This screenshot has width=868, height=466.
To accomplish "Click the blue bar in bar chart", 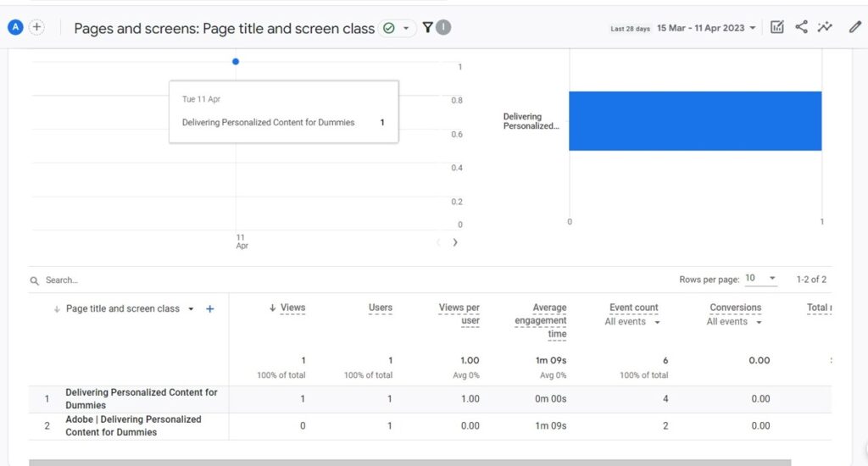I will 695,121.
